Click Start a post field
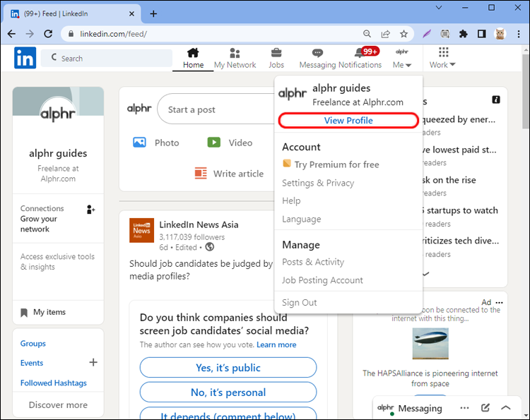The width and height of the screenshot is (530, 420). 216,109
